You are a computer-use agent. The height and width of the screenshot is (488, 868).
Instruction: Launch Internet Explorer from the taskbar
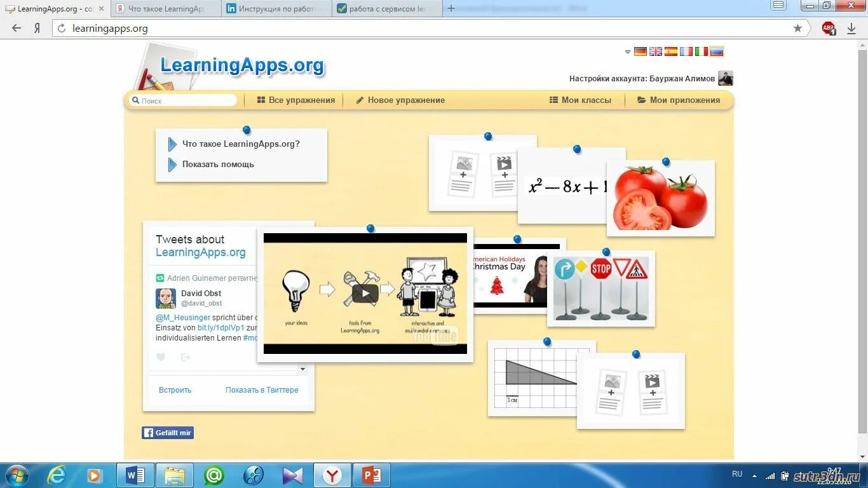click(57, 475)
